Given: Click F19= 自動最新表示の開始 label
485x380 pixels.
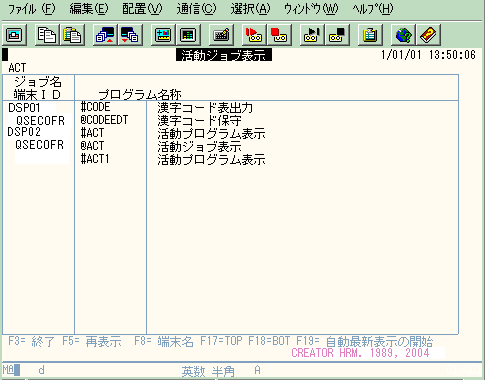Looking at the screenshot, I should click(365, 342).
